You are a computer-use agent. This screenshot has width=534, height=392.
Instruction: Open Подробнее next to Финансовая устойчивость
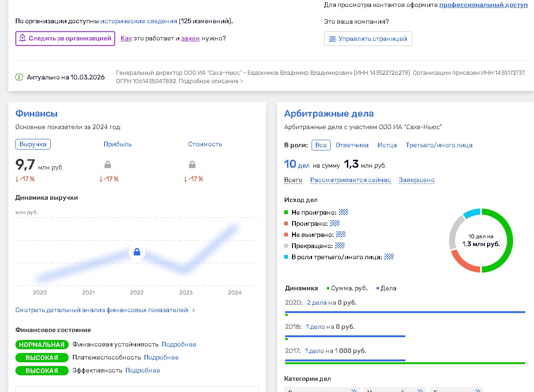(x=179, y=344)
